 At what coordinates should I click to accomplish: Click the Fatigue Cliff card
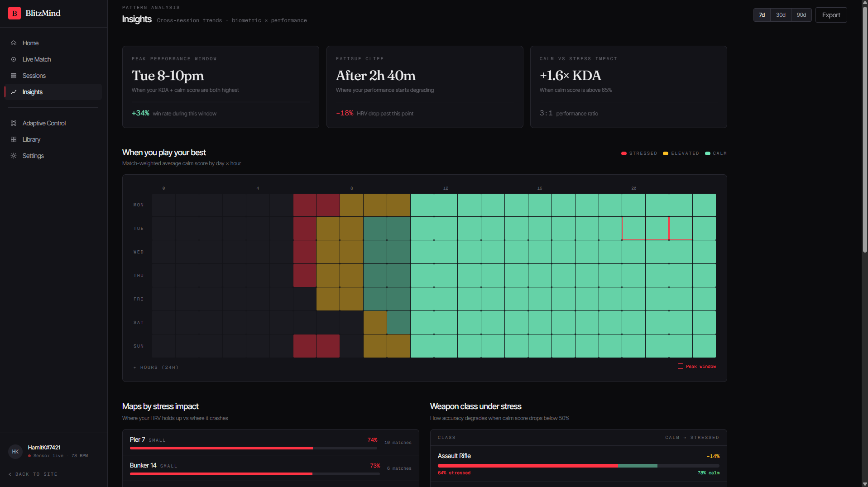pyautogui.click(x=425, y=87)
